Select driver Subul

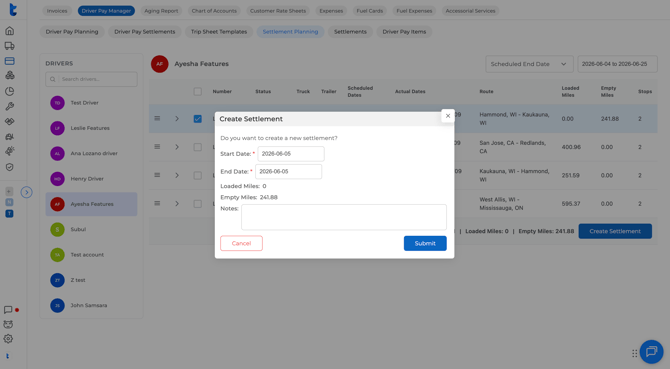(x=91, y=229)
